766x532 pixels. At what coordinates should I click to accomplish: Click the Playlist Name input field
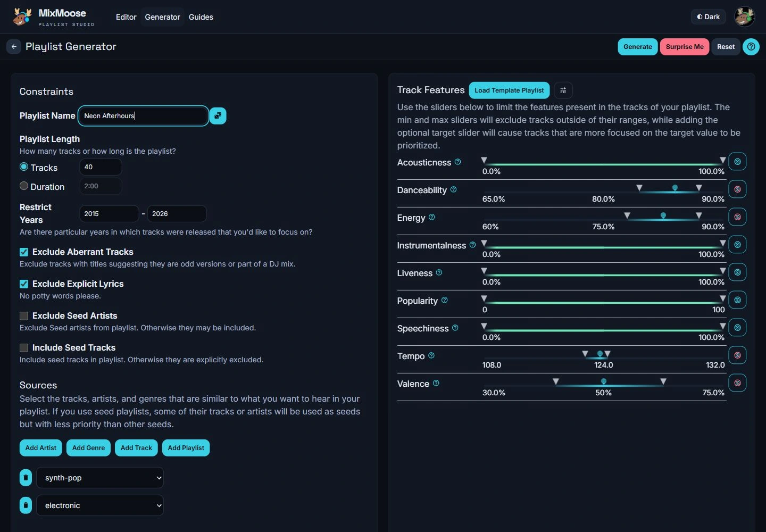tap(143, 116)
